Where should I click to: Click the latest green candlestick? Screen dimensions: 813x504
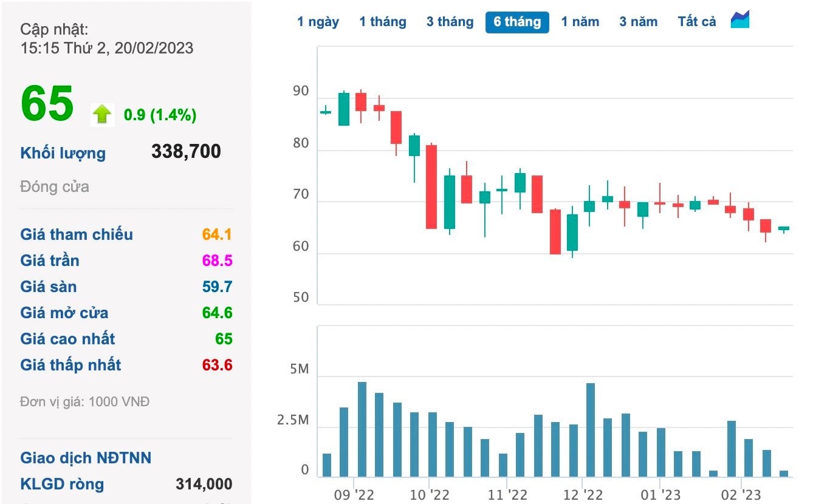(784, 228)
